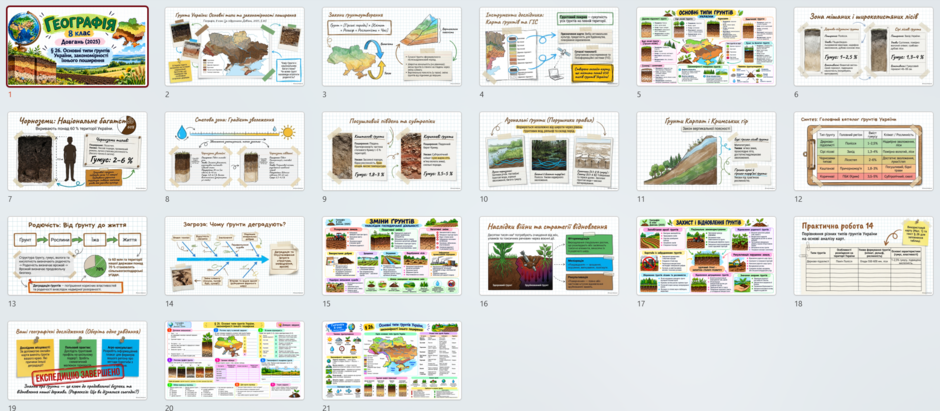This screenshot has height=411, width=940.
Task: Select slide 9 dry south and subtropics
Action: click(x=391, y=151)
